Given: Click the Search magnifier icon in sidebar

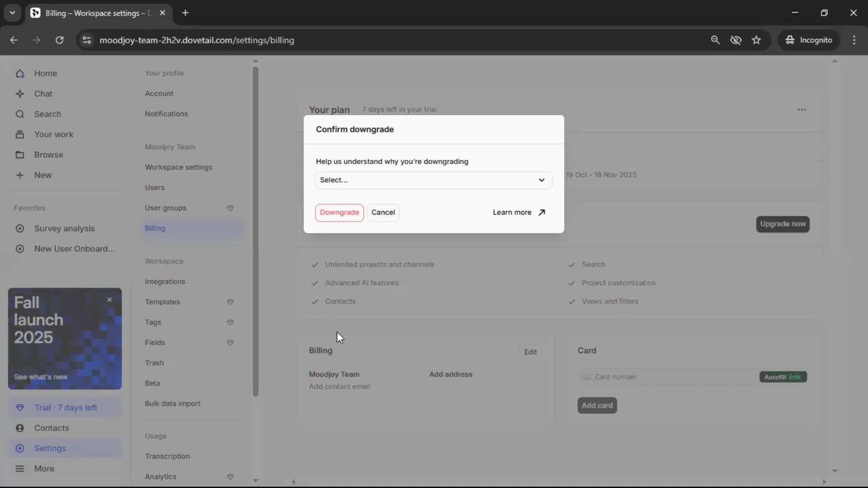Looking at the screenshot, I should tap(20, 114).
